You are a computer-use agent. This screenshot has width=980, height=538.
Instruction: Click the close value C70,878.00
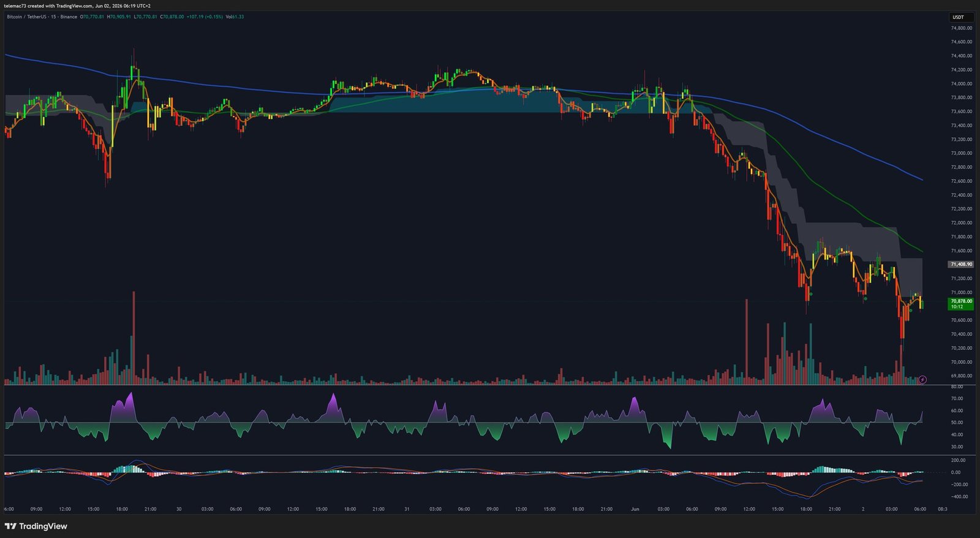click(x=172, y=17)
